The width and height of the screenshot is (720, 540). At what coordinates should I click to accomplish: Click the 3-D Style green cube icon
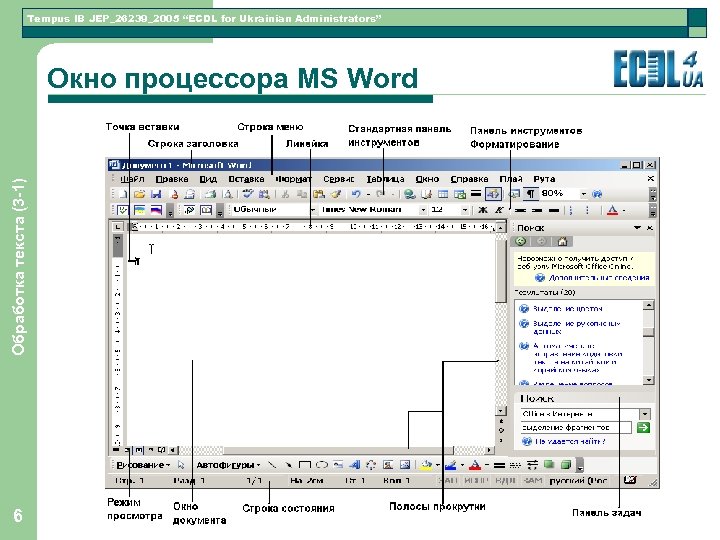(x=566, y=465)
